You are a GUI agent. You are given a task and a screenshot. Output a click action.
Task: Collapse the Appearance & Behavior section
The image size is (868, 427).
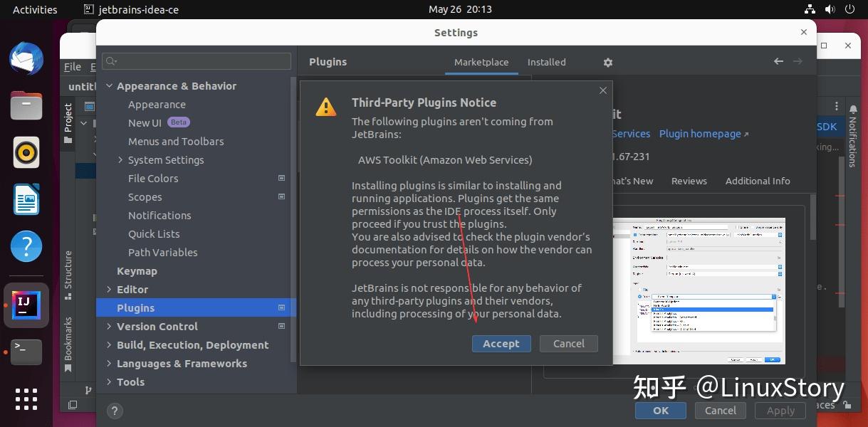click(x=109, y=85)
